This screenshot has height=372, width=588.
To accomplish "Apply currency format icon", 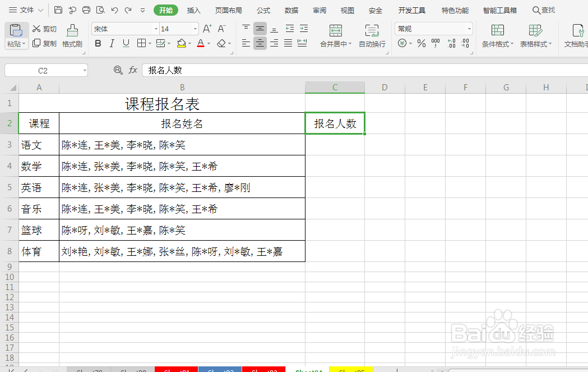I will click(402, 44).
